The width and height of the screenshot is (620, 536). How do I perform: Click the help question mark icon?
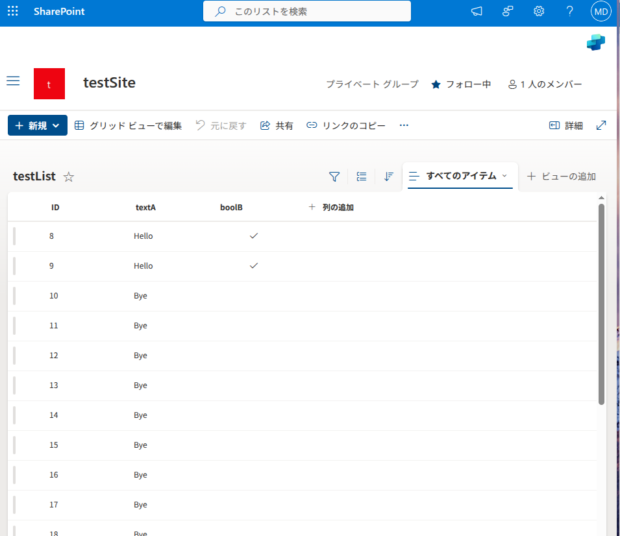click(x=569, y=11)
